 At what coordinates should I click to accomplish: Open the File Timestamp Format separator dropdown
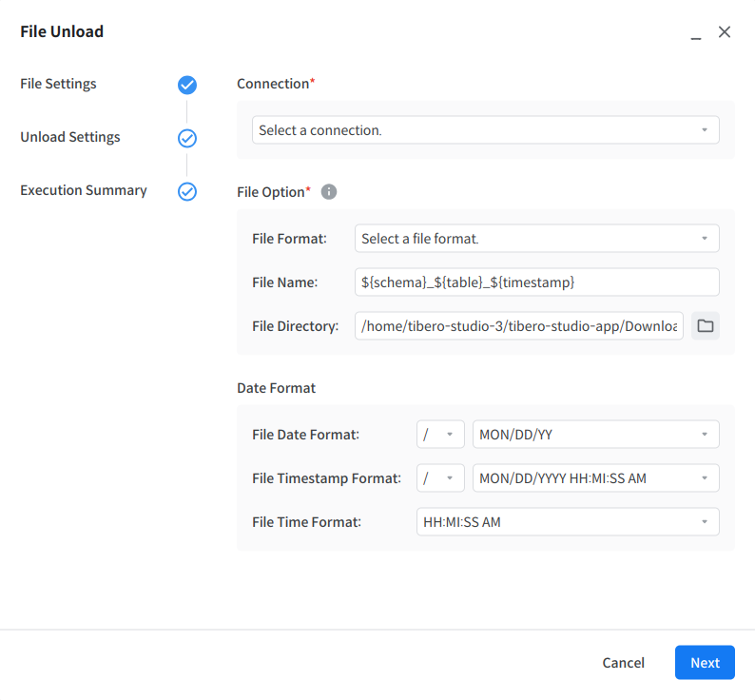click(x=440, y=478)
